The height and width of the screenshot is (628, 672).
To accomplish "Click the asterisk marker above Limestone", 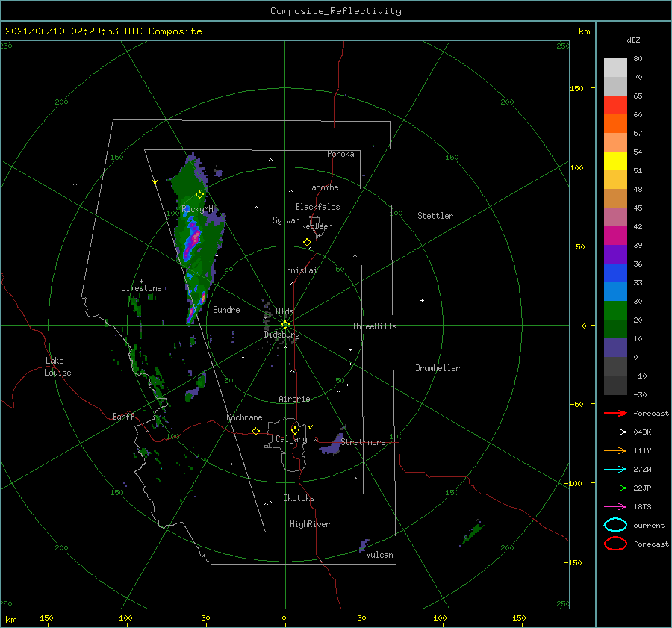I will [141, 282].
